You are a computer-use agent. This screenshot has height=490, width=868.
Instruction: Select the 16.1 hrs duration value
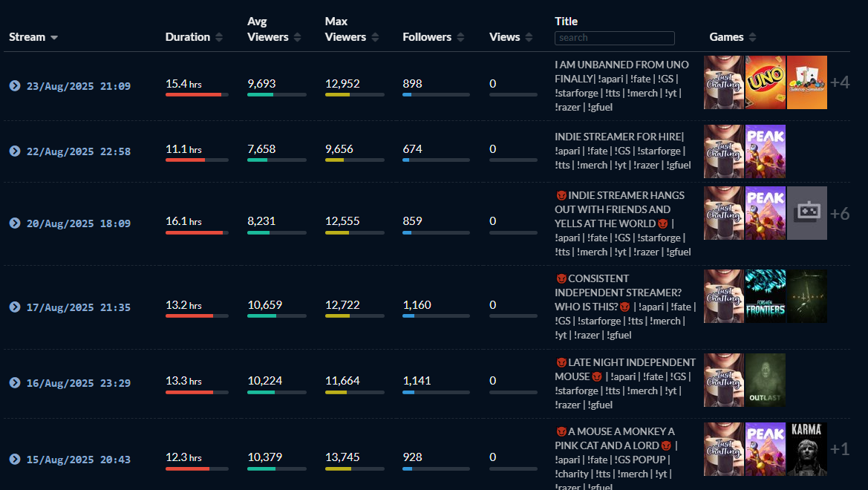[x=183, y=221]
